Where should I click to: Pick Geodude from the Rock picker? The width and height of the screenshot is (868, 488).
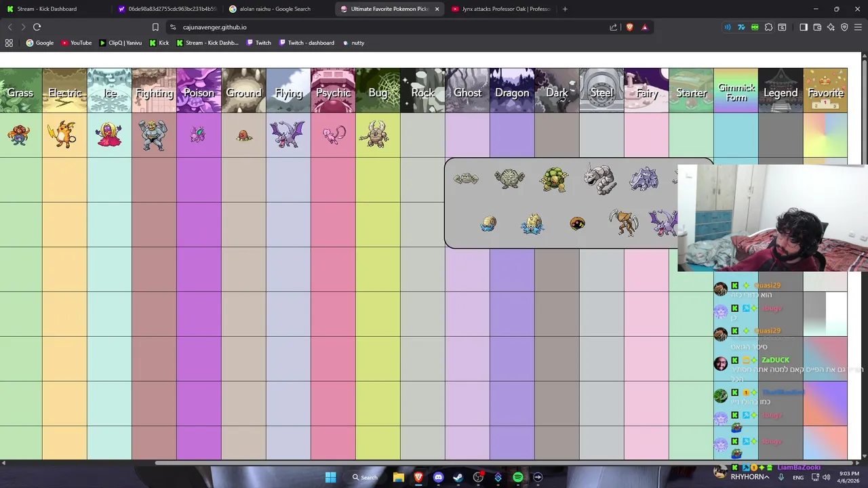(466, 179)
